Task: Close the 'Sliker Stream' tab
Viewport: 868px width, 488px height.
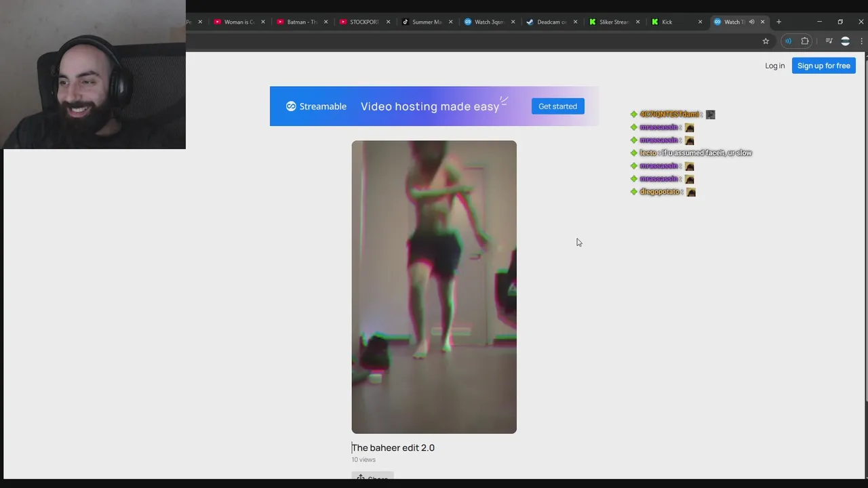Action: coord(637,22)
